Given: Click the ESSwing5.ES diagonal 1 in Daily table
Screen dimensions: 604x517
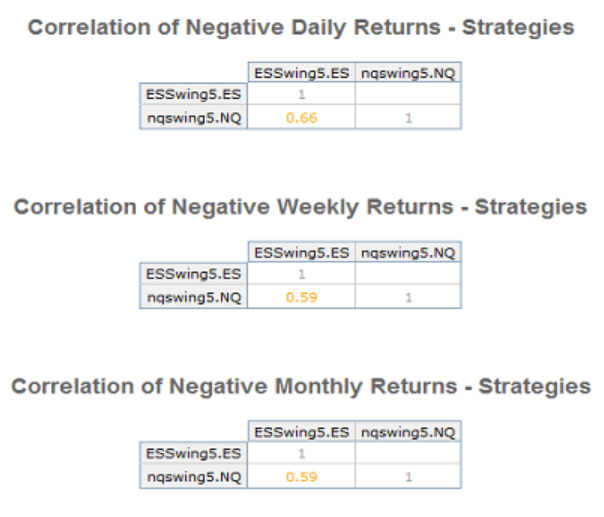Looking at the screenshot, I should pos(302,94).
